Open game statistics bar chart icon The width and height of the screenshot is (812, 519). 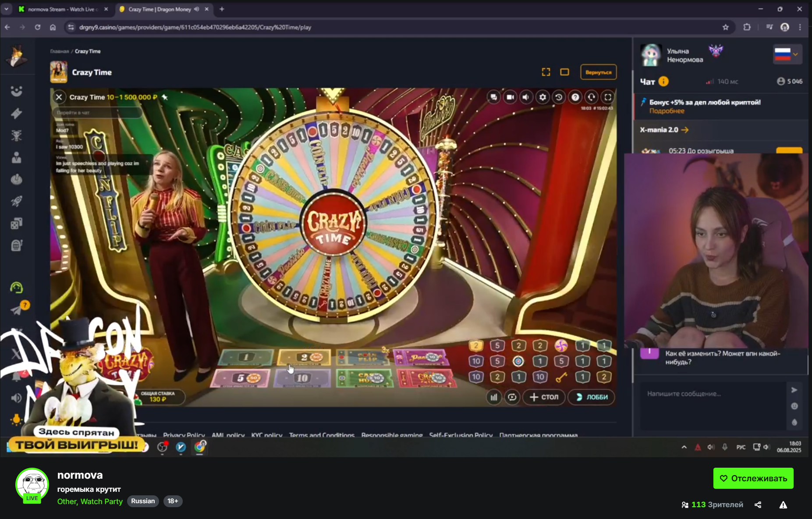[x=494, y=397]
